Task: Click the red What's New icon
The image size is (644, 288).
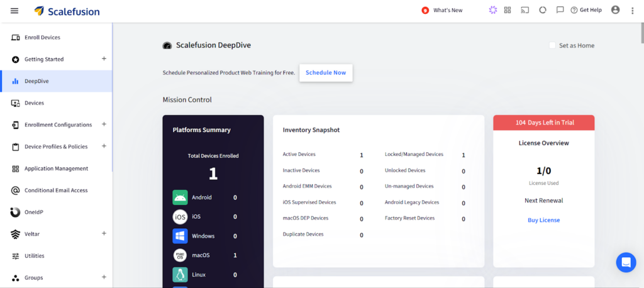Action: 425,10
